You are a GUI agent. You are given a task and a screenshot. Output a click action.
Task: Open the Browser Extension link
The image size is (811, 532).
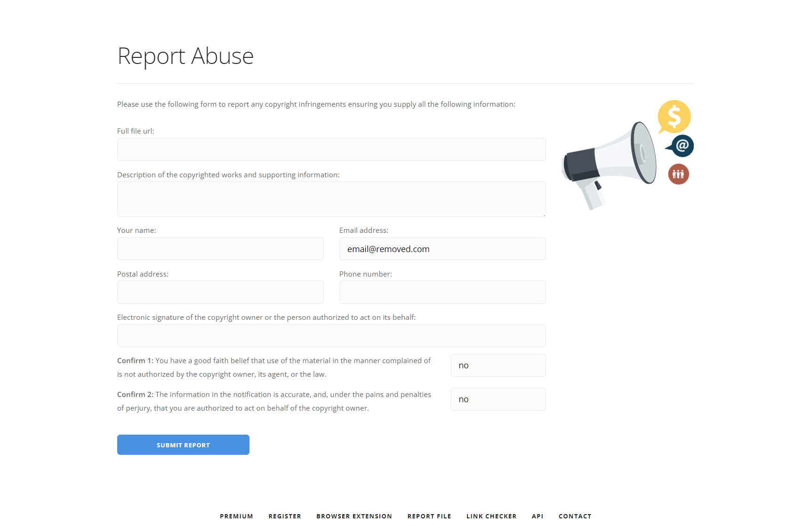coord(354,516)
